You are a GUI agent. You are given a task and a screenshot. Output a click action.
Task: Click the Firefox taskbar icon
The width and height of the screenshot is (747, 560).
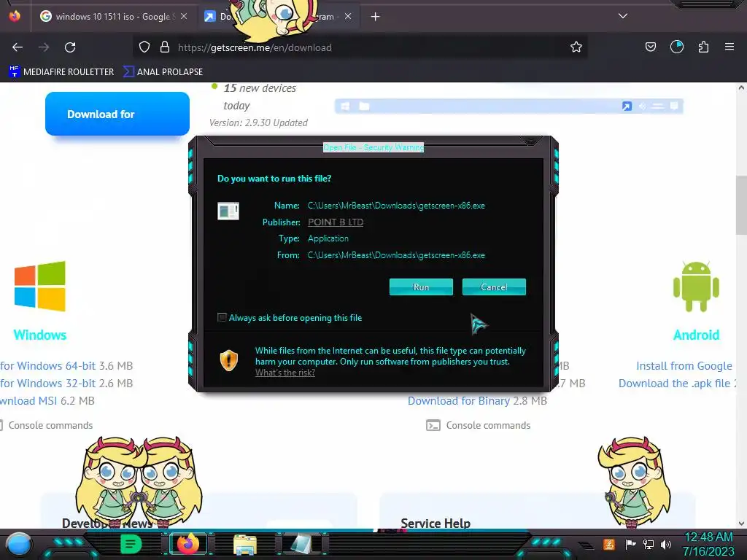point(187,544)
